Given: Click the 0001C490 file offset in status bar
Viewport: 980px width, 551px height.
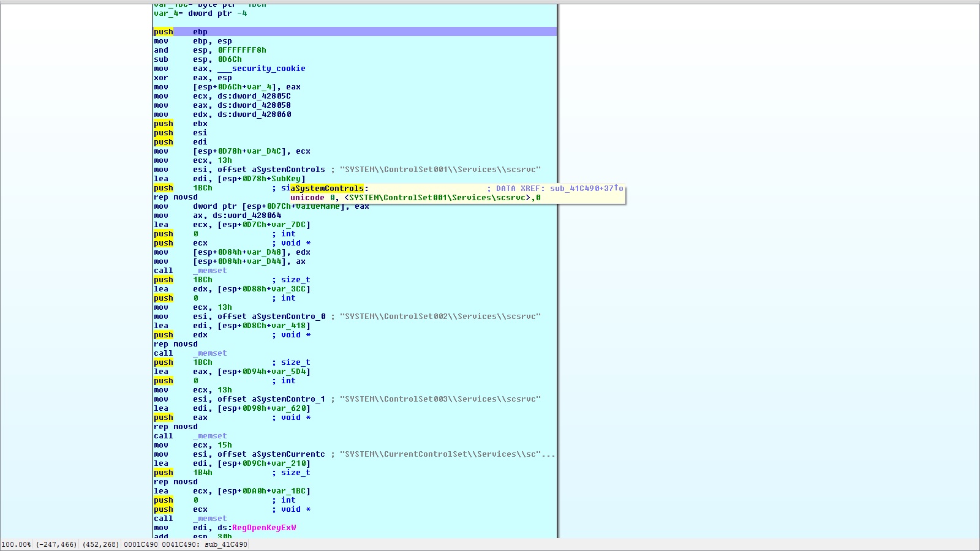Looking at the screenshot, I should click(141, 544).
